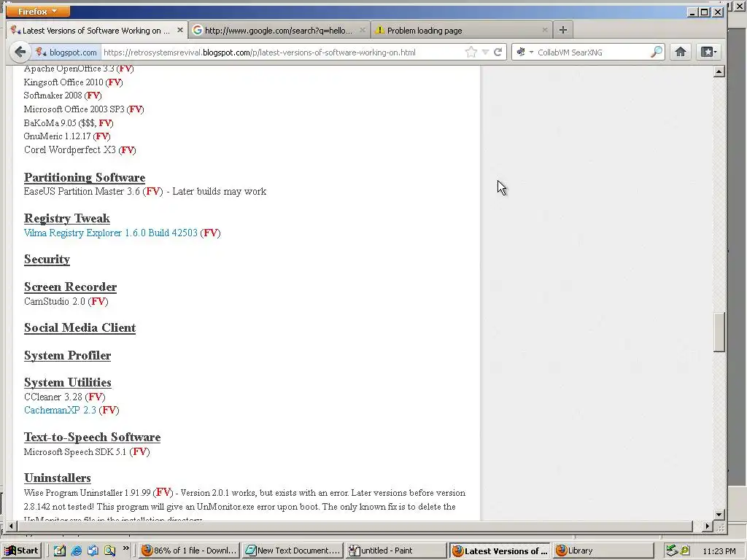Switch to the Latest Versions of Software tab
The image size is (747, 560).
[x=97, y=30]
